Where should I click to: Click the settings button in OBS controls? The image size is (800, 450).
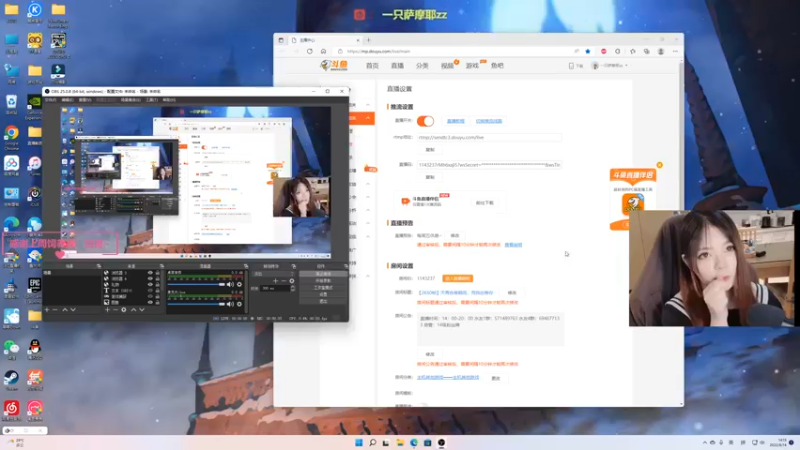click(323, 294)
